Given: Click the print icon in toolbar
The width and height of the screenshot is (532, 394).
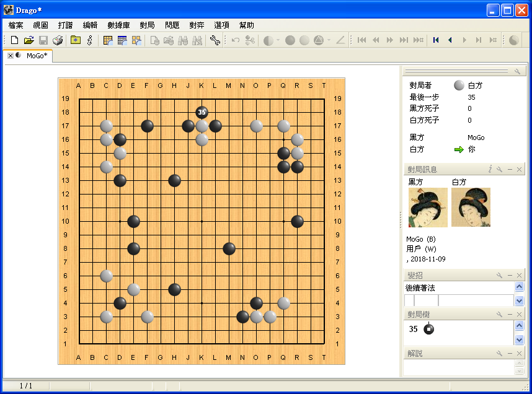Looking at the screenshot, I should (58, 40).
